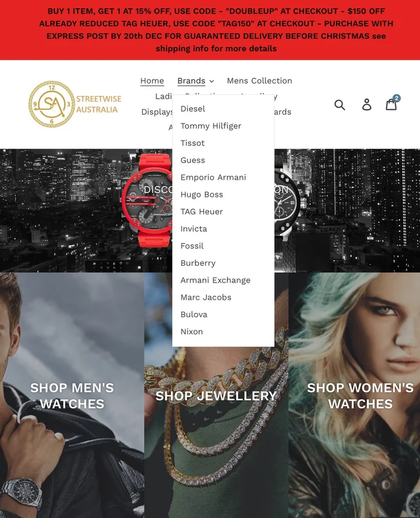
Task: Collapse the Brands dropdown chevron
Action: (212, 81)
